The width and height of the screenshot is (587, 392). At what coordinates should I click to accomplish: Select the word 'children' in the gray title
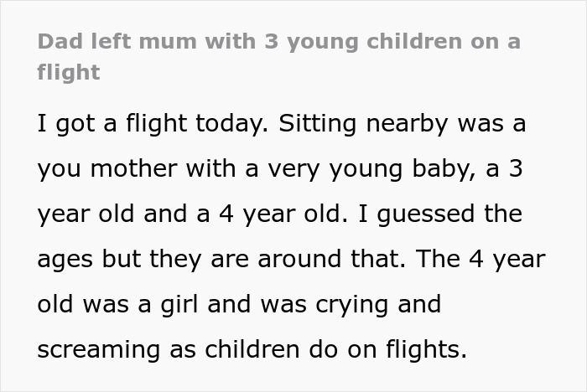(405, 42)
